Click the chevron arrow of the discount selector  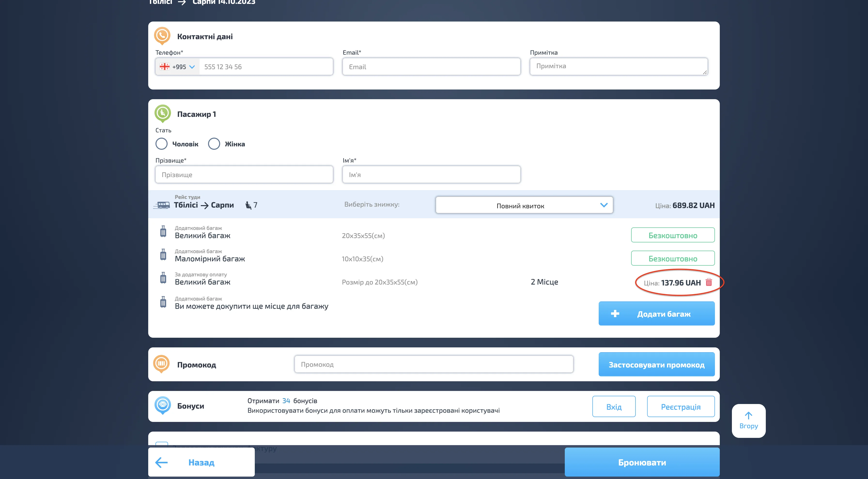tap(604, 205)
